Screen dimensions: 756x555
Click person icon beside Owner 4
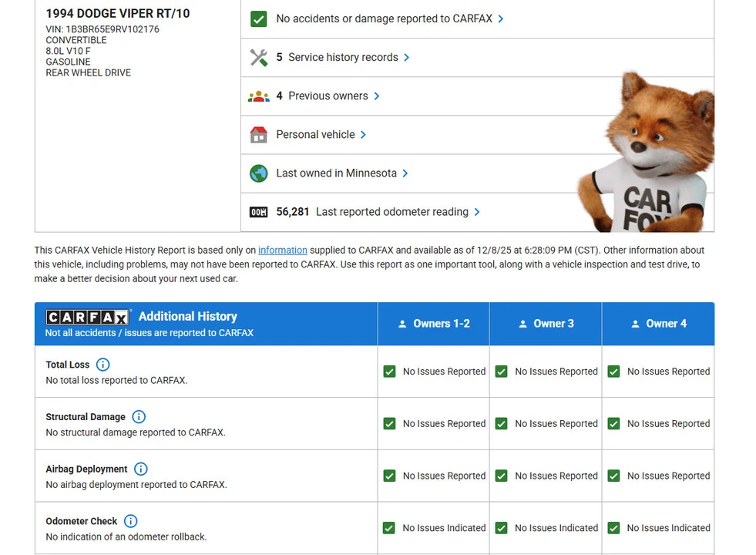click(x=636, y=324)
